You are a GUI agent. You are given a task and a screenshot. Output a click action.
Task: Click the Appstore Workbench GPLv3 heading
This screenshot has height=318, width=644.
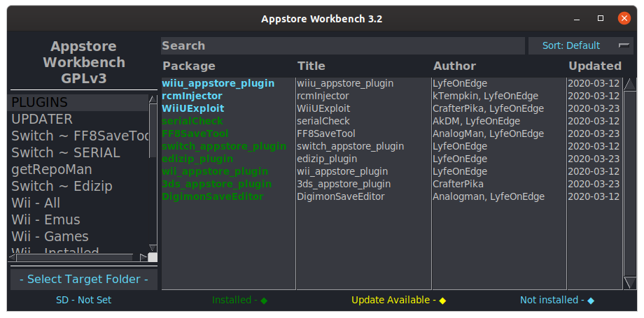click(x=84, y=62)
